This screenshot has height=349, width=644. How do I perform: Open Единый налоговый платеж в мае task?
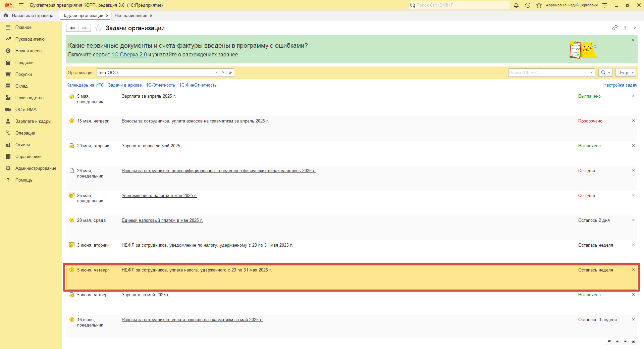[162, 220]
